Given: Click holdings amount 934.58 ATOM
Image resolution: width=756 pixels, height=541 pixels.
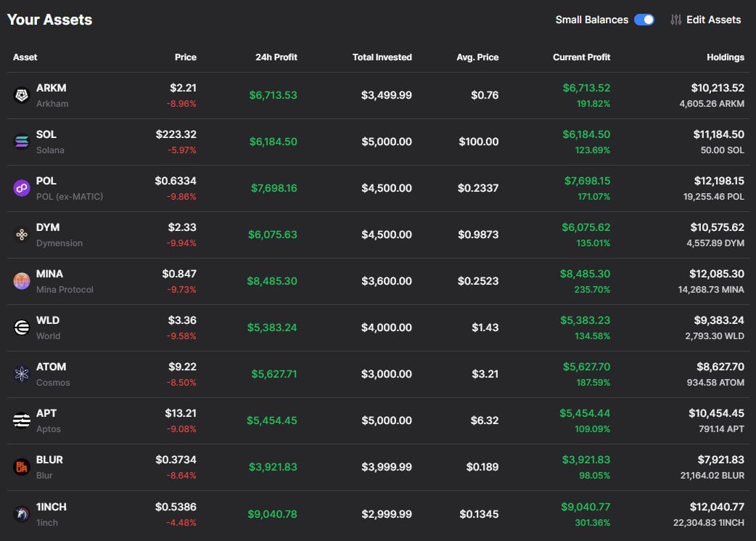Looking at the screenshot, I should click(x=715, y=383).
